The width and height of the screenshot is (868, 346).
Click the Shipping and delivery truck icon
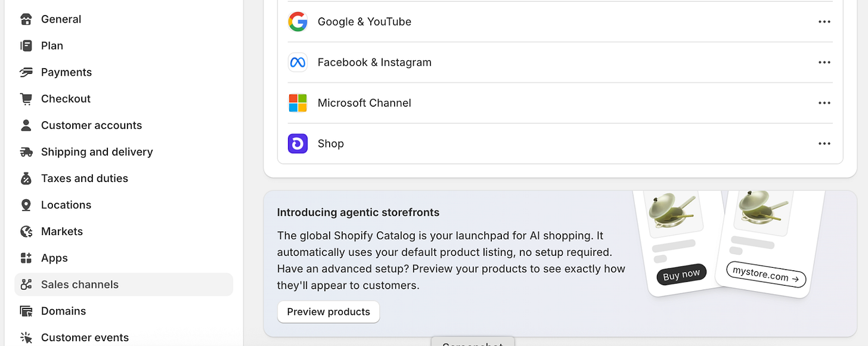coord(26,152)
